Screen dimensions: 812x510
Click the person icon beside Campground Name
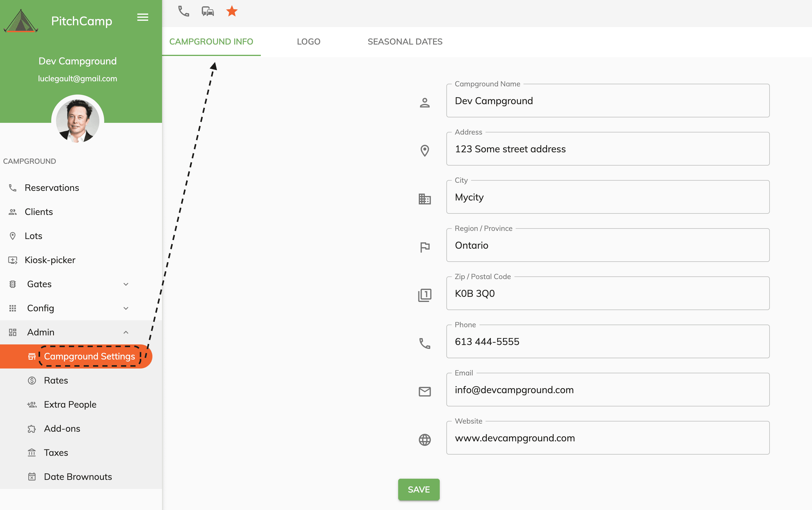[x=425, y=102]
